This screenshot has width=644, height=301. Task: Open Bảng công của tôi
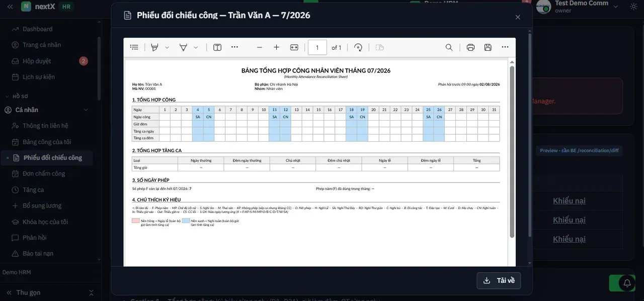(x=47, y=142)
